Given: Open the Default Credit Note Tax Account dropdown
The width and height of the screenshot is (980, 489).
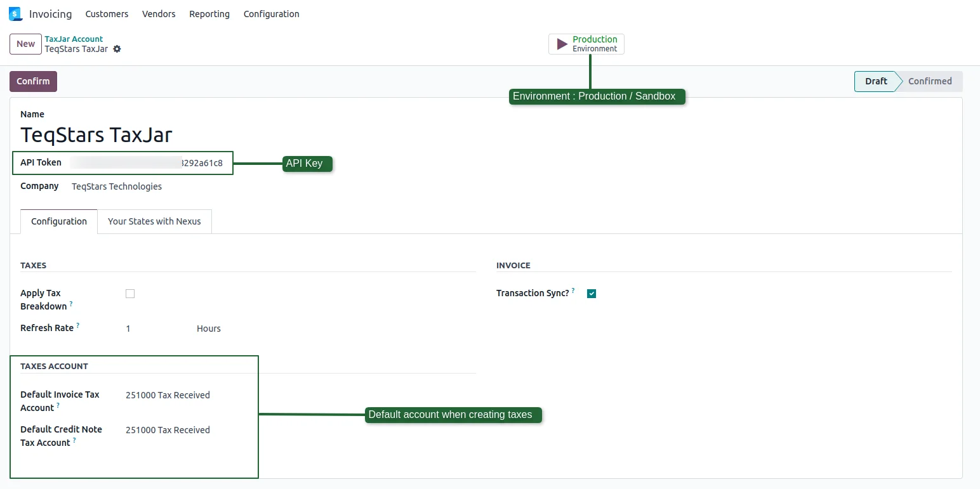Looking at the screenshot, I should (x=168, y=430).
